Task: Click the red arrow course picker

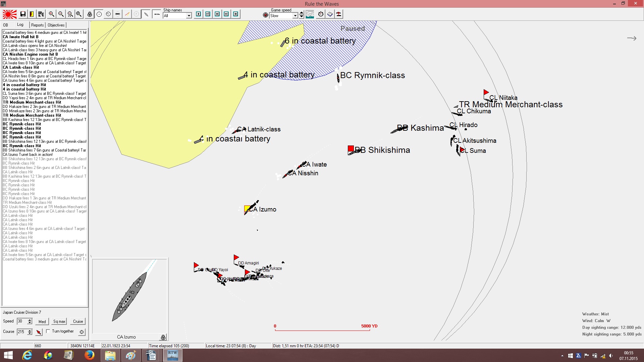Action: coord(39,332)
